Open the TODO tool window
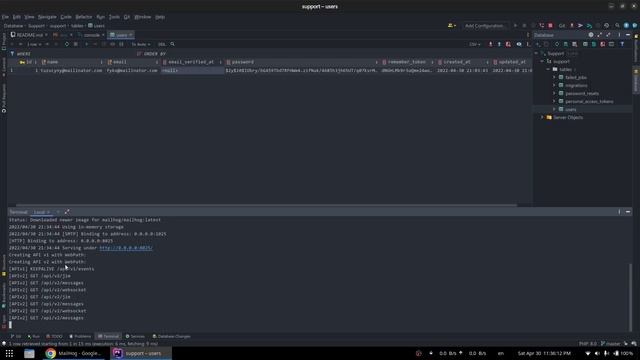The height and width of the screenshot is (360, 640). click(54, 336)
